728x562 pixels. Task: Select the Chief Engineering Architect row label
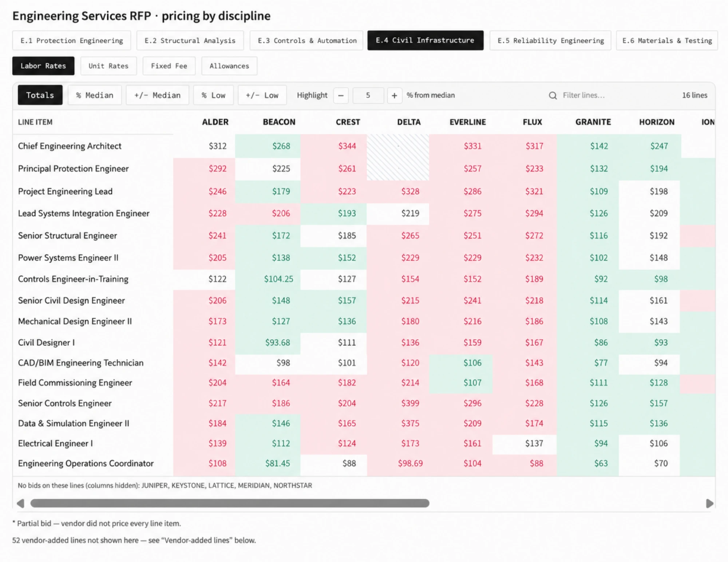70,146
